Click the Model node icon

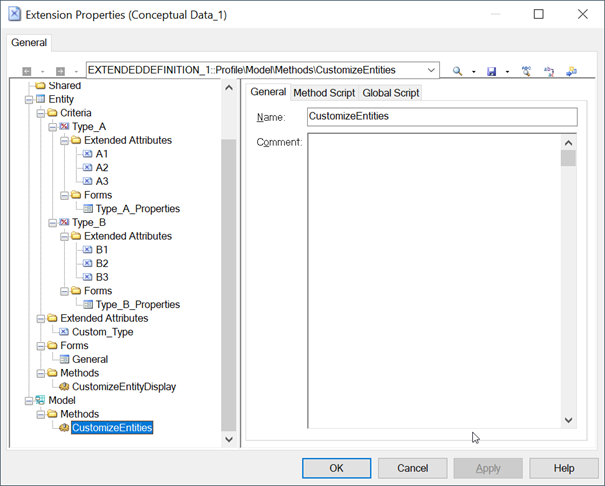coord(40,400)
